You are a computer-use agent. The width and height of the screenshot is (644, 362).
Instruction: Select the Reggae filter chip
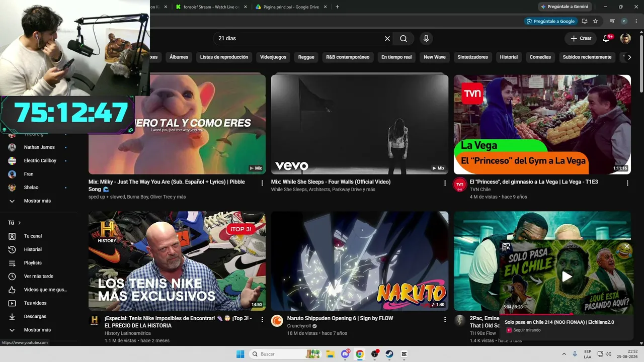(306, 57)
